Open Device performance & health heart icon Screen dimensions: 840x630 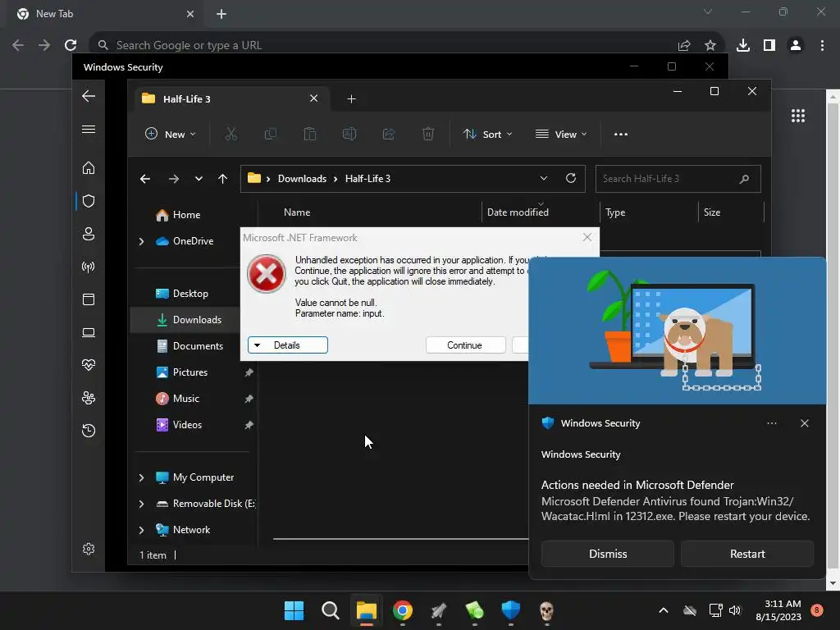tap(89, 365)
